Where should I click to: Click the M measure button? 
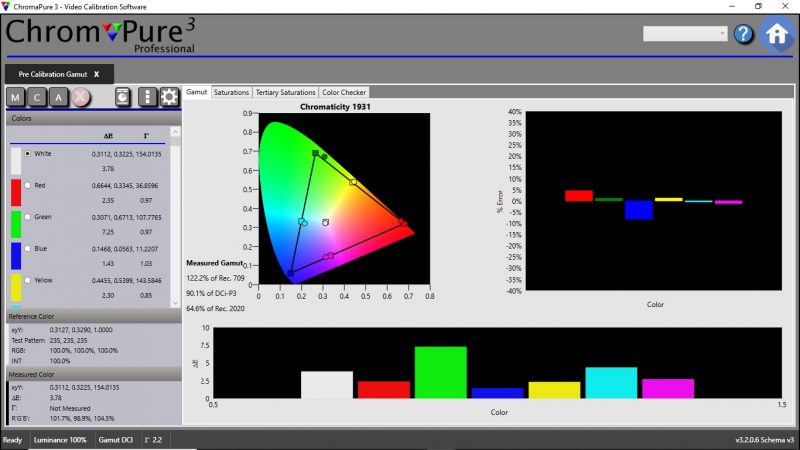pos(16,97)
